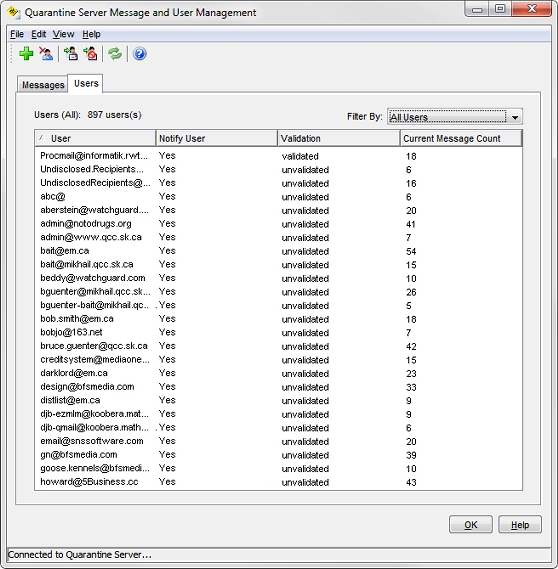Click message count 33 for design@bfsmedia.com
Viewport: 558px width, 569px height.
click(411, 387)
